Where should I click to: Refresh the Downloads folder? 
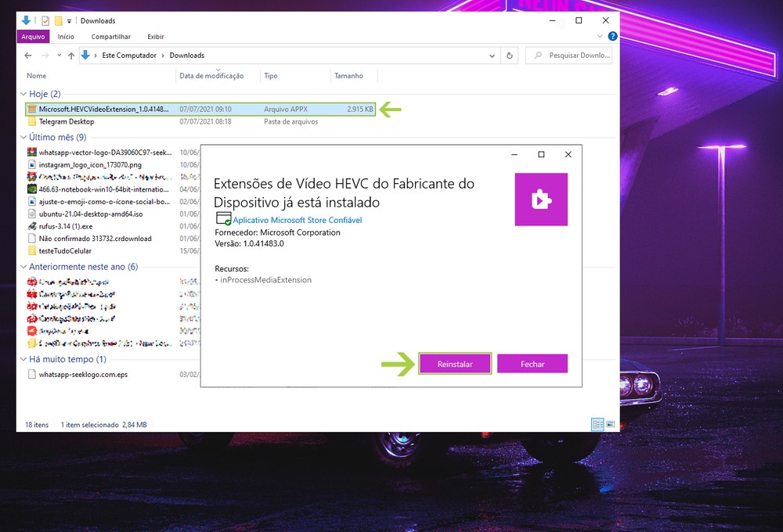[x=510, y=56]
